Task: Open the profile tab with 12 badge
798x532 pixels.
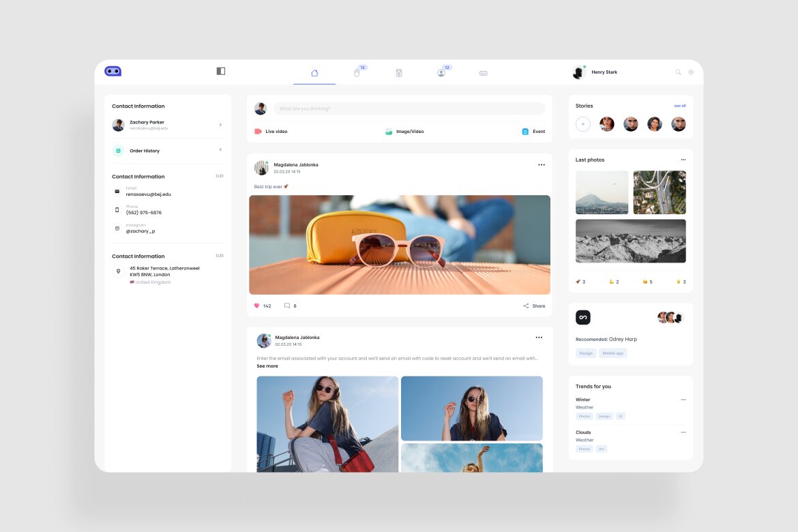Action: click(441, 73)
